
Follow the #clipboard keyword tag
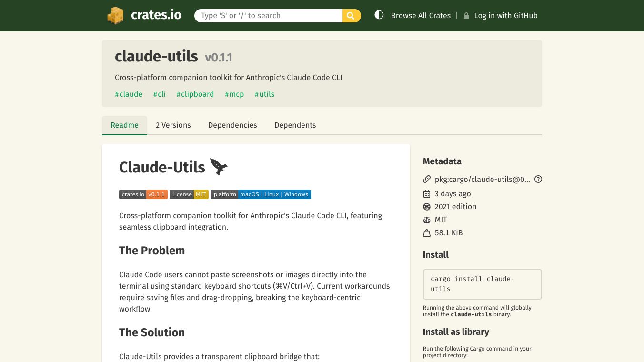click(195, 94)
